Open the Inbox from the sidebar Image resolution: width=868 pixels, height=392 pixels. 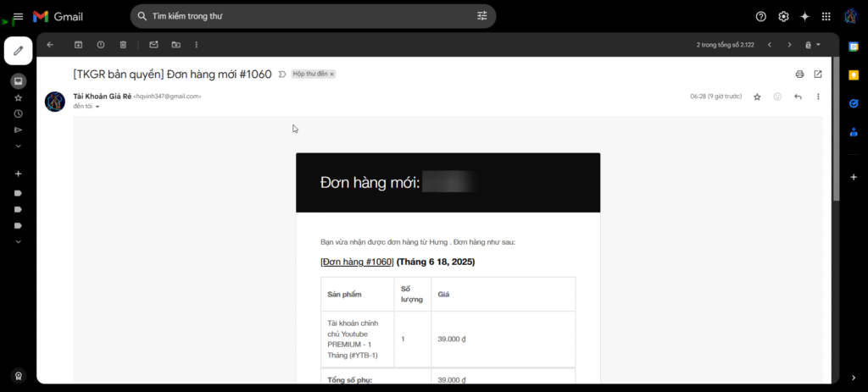[x=19, y=81]
